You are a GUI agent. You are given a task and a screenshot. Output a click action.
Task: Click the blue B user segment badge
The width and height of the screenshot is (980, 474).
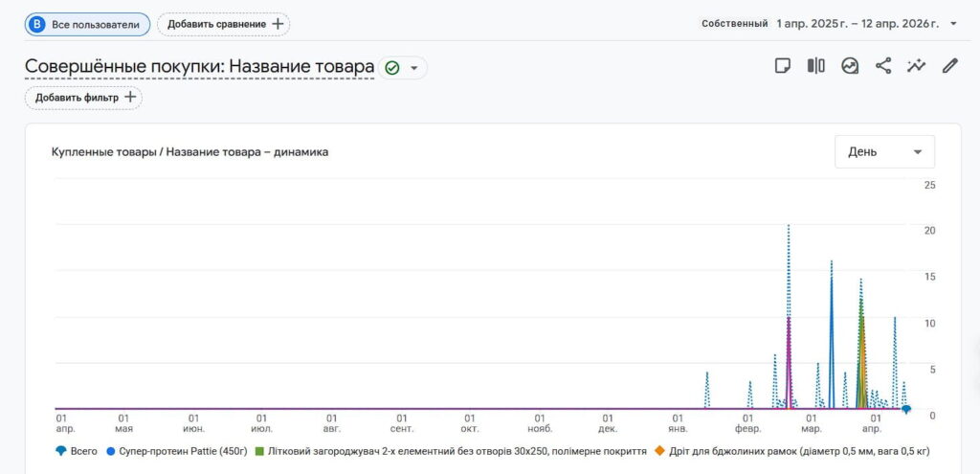point(37,24)
